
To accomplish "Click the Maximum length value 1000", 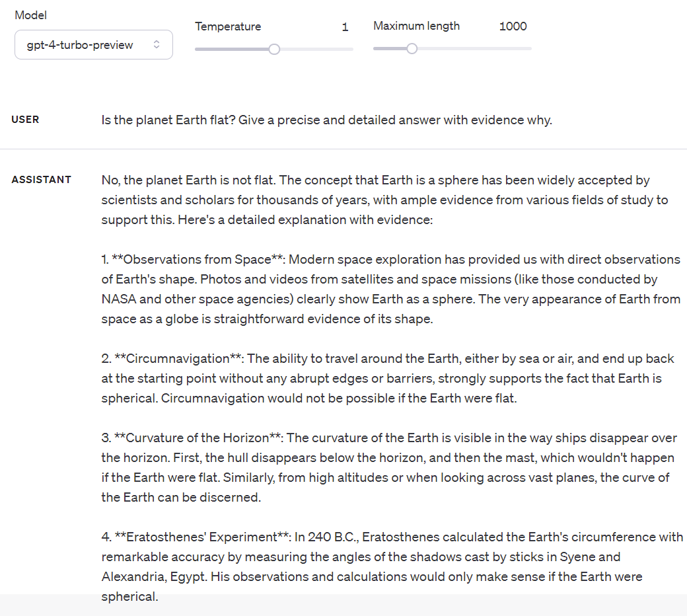I will point(513,26).
